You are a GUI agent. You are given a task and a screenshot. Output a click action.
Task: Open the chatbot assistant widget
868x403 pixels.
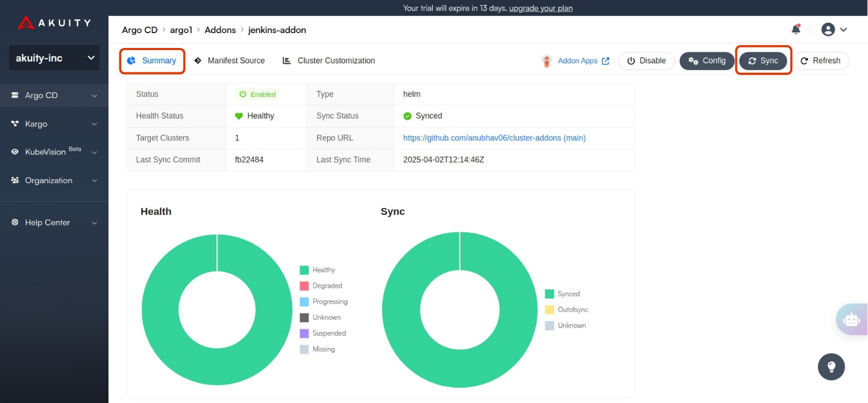851,319
